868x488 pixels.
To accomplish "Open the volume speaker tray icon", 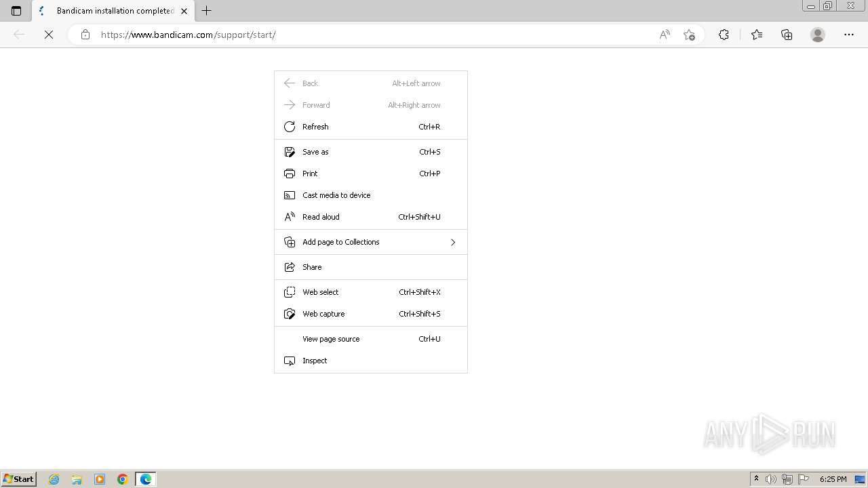I will tap(771, 479).
